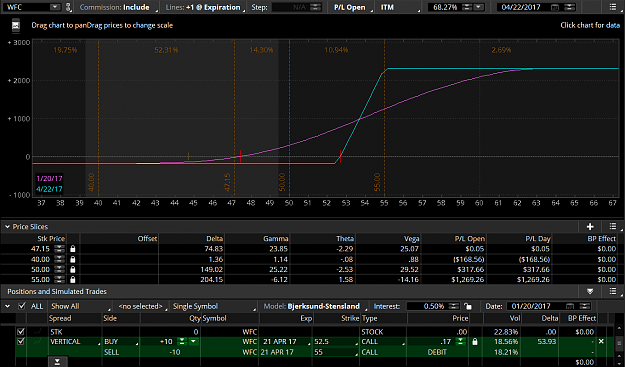Image resolution: width=625 pixels, height=367 pixels.
Task: Click the Positions and Simulated Trades header
Action: [57, 292]
